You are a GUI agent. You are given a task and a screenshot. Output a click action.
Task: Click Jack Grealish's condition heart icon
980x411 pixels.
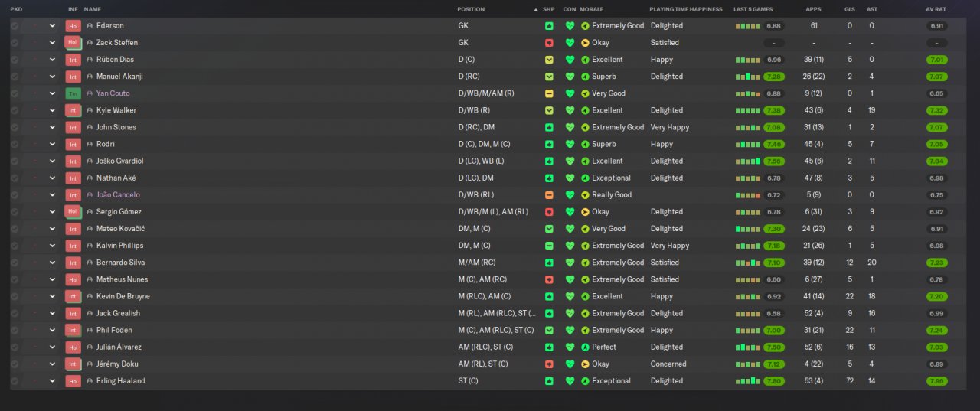(x=570, y=313)
